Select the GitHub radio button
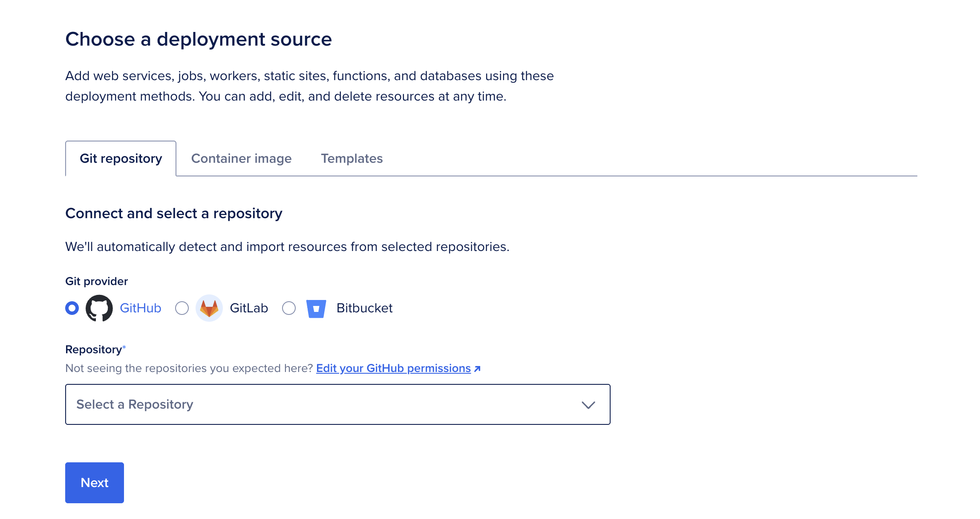This screenshot has height=519, width=980. click(x=72, y=308)
